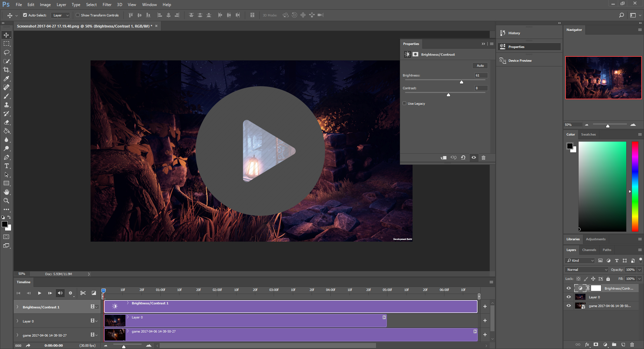Open the Filter menu
The image size is (644, 349).
point(107,5)
